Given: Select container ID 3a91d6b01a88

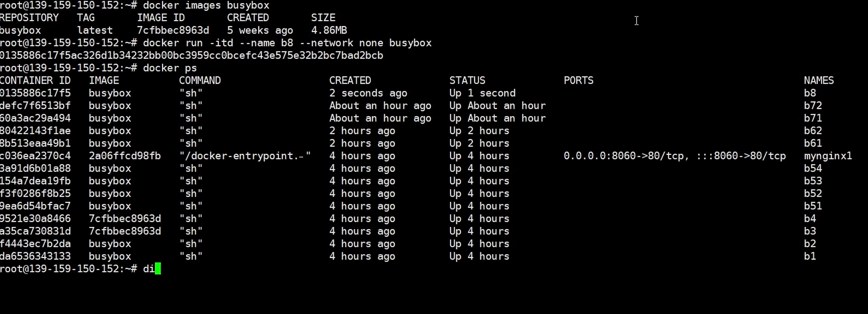Looking at the screenshot, I should (35, 168).
